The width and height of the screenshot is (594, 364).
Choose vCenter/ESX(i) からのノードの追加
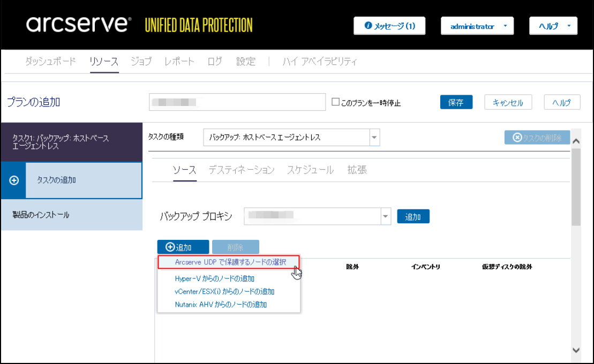(x=224, y=292)
